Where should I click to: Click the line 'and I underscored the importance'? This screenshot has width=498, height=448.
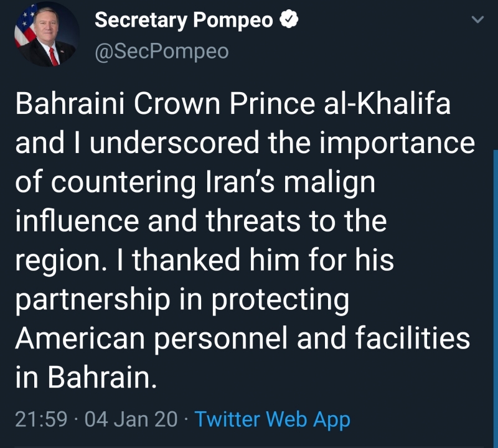(245, 144)
